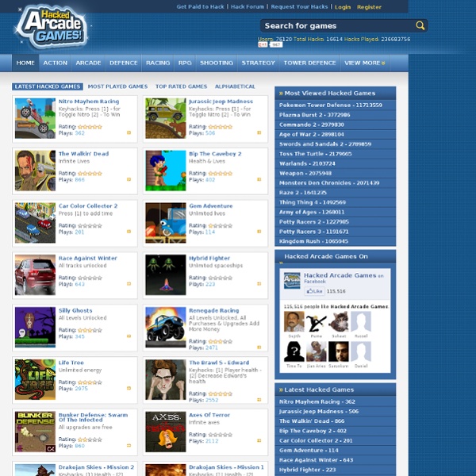Click small orange icon in Bip The Caveboy 2 card
Viewport: 476px width, 476px height.
pyautogui.click(x=259, y=179)
